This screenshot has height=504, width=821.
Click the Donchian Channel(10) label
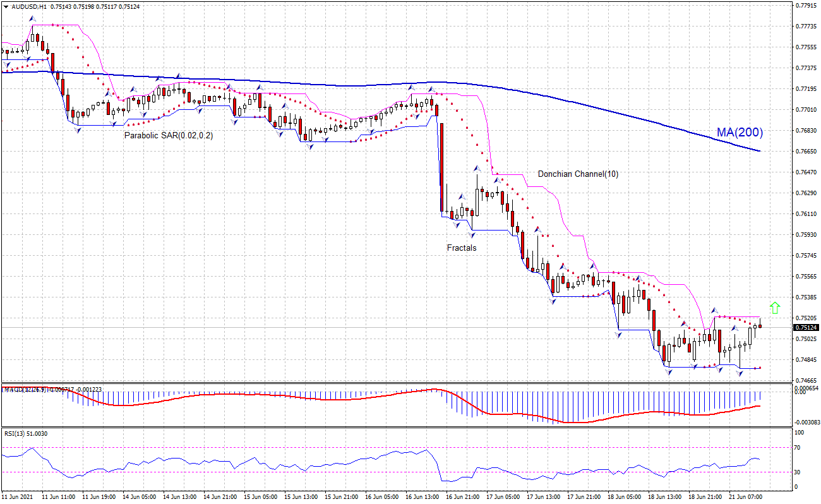[578, 174]
